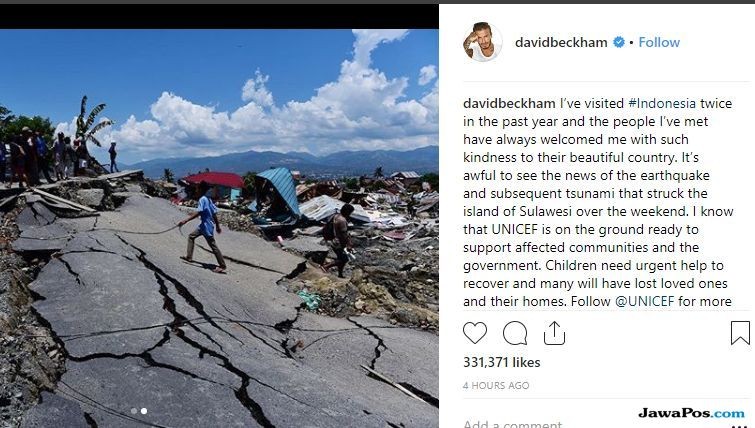Follow the davidbeckham account
This screenshot has height=428, width=755.
point(659,42)
